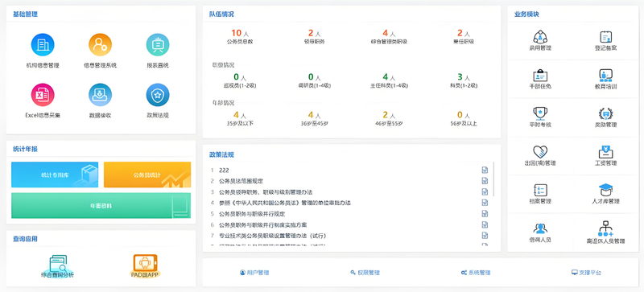The width and height of the screenshot is (644, 292).
Task: Click the policy list scrollbar
Action: (x=493, y=179)
